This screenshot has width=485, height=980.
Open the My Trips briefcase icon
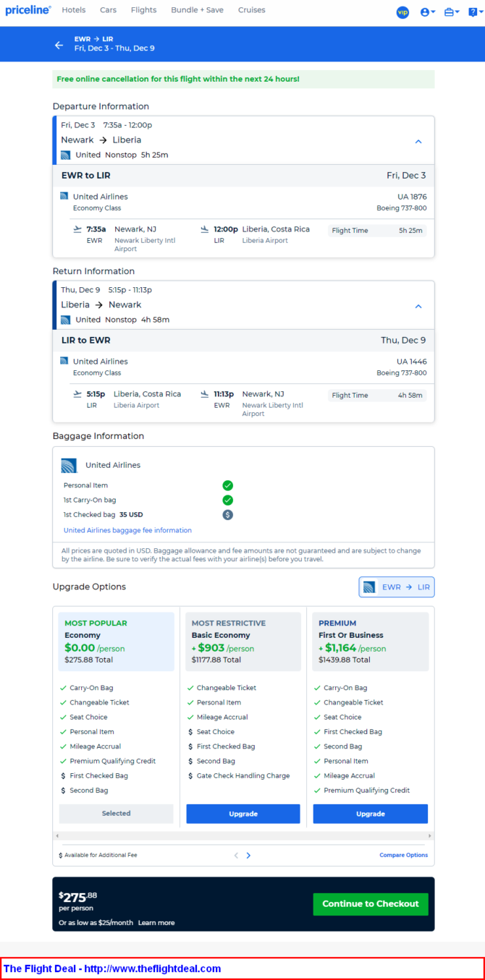(x=450, y=12)
